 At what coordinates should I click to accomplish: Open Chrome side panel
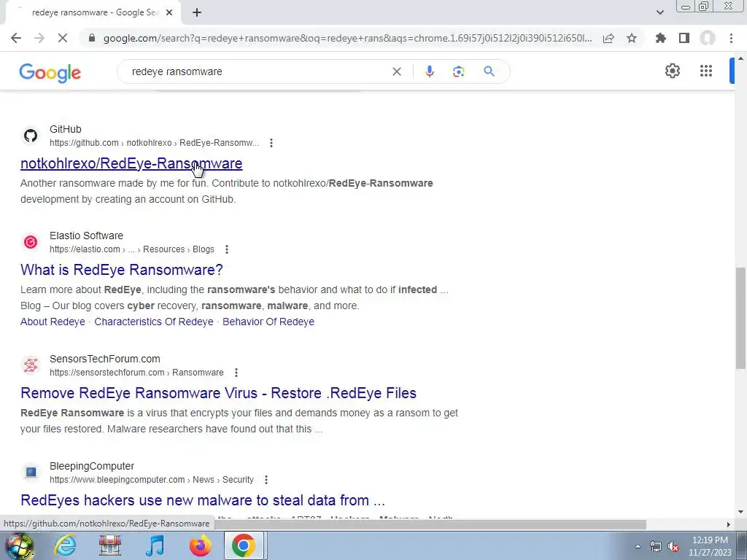(x=684, y=38)
